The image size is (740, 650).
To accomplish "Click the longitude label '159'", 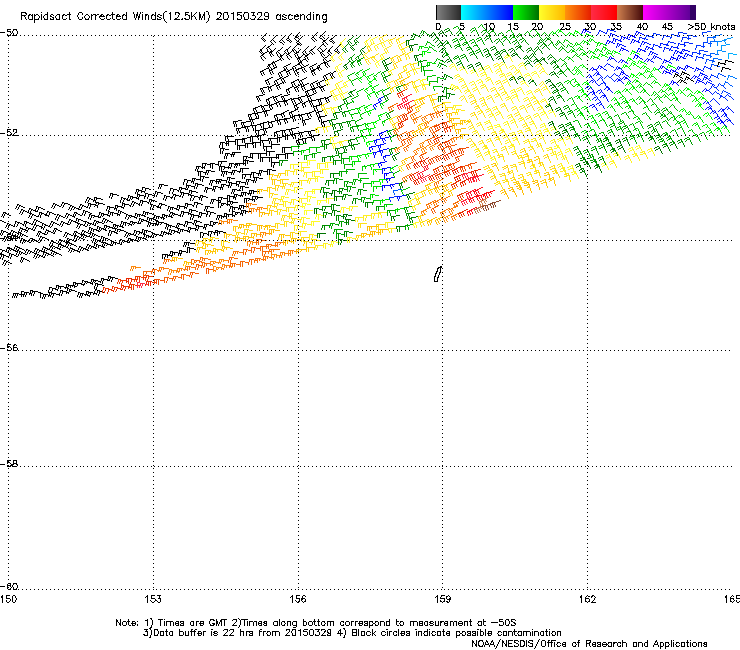I will click(442, 599).
